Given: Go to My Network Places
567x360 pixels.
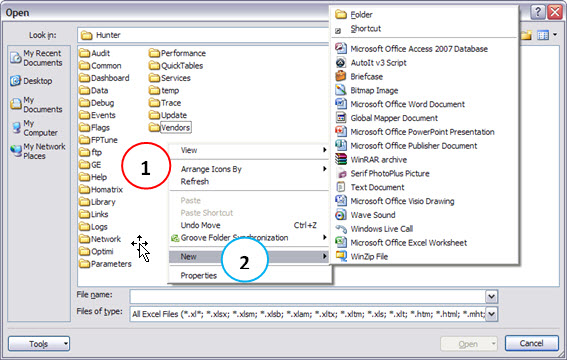Looking at the screenshot, I should (38, 151).
